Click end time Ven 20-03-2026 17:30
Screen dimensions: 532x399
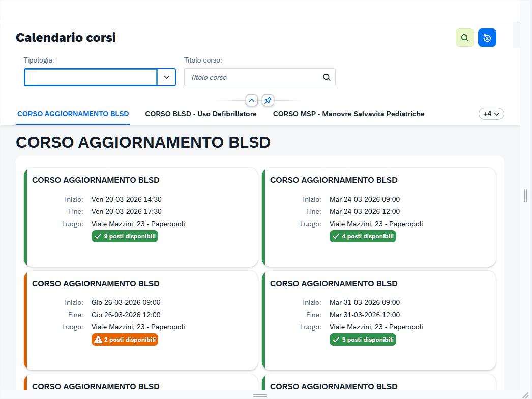[x=127, y=211]
